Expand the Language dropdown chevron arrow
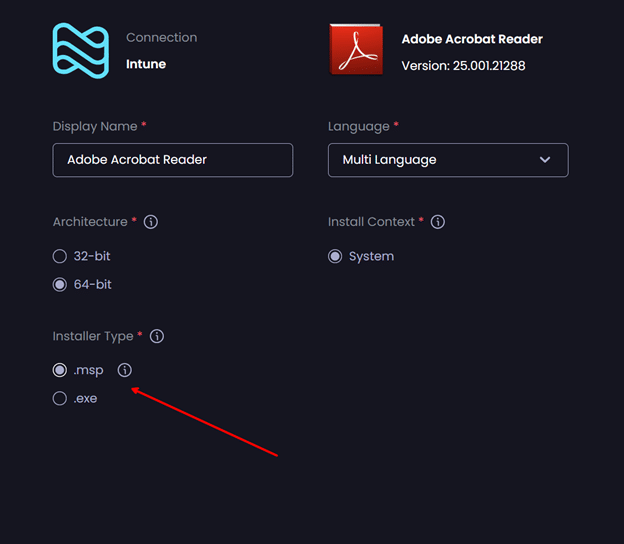The width and height of the screenshot is (624, 544). click(545, 160)
